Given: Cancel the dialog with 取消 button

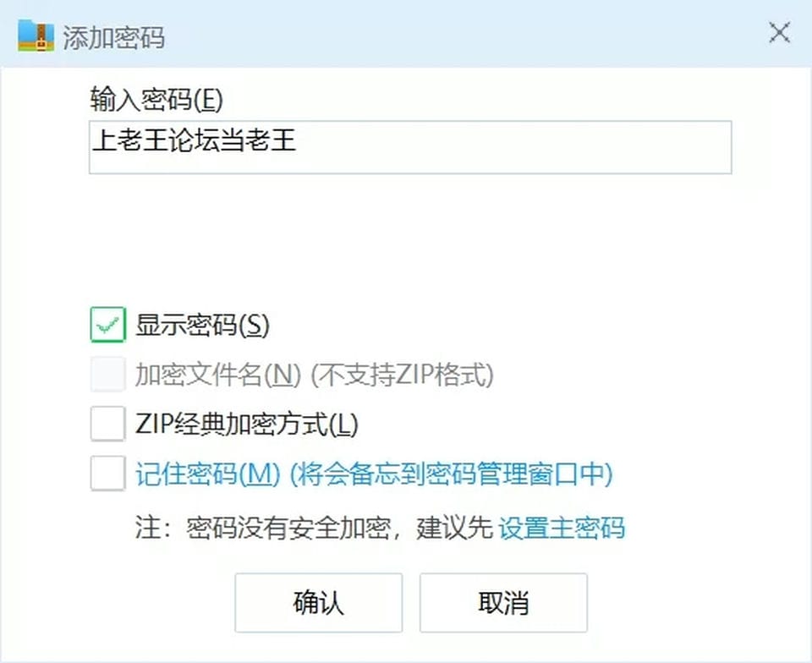Looking at the screenshot, I should pos(503,602).
